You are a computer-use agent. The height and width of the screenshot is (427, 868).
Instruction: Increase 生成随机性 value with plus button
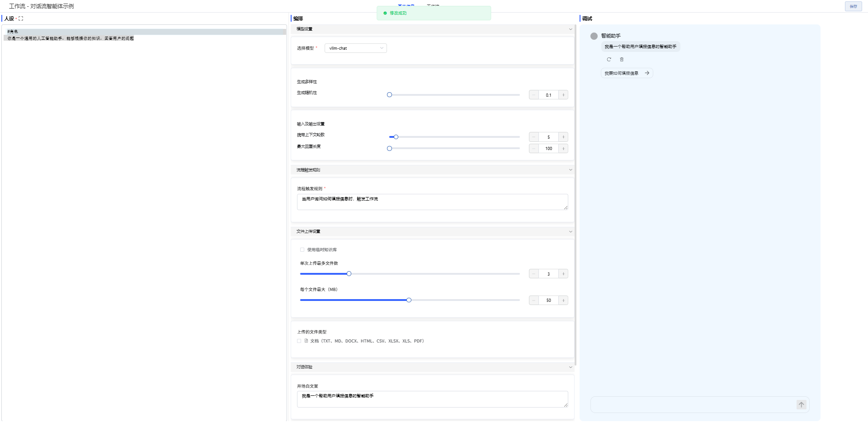click(563, 95)
